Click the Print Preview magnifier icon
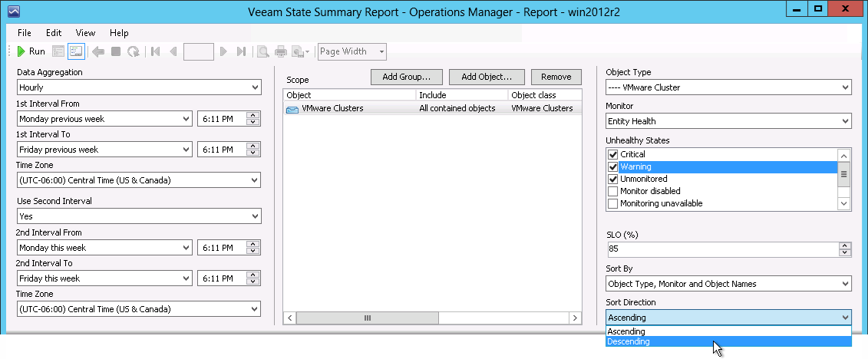 coord(263,51)
